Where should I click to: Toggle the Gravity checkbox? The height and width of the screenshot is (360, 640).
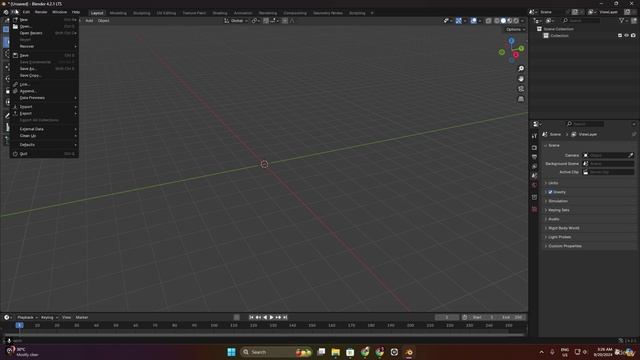point(550,192)
